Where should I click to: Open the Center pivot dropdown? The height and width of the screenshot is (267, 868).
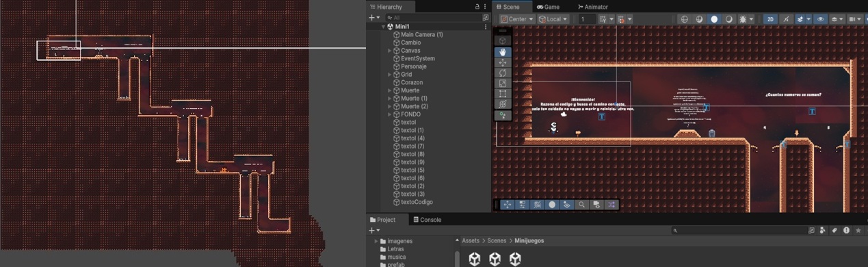point(517,19)
